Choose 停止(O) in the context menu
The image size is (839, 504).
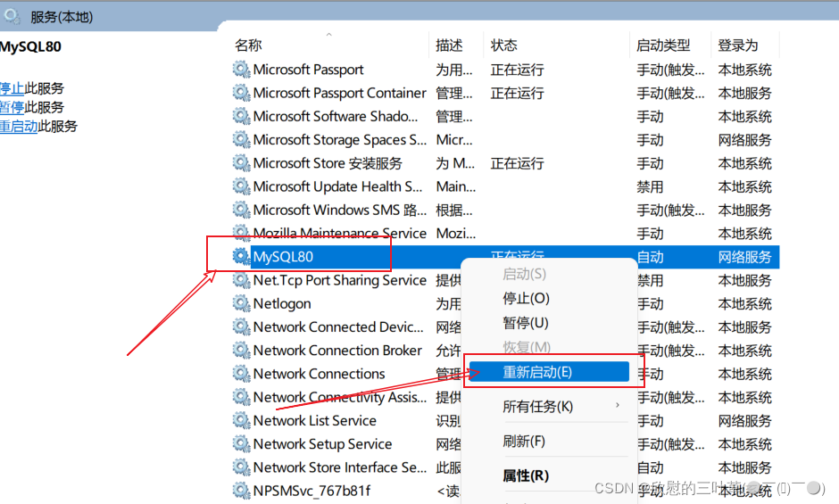coord(526,299)
